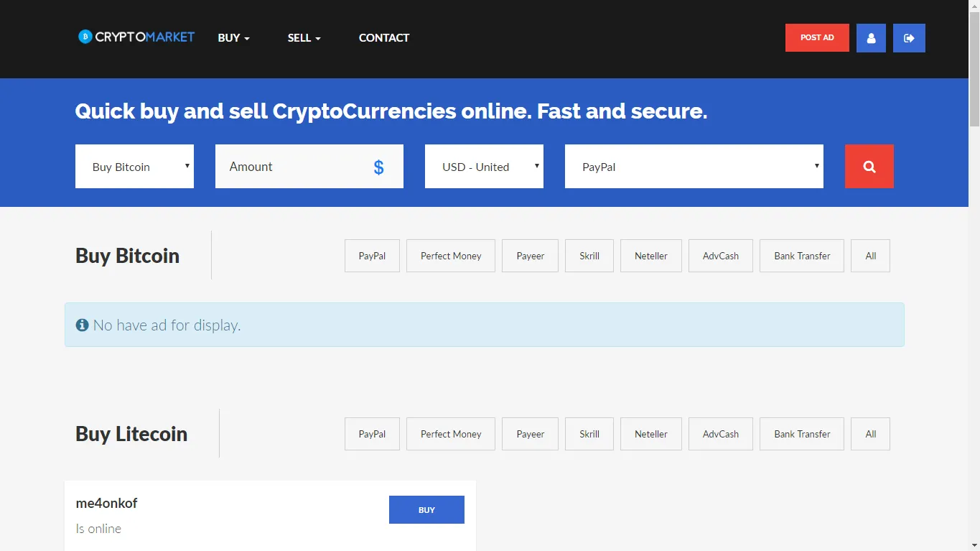Open the SELL menu in navigation
Image resolution: width=980 pixels, height=551 pixels.
pyautogui.click(x=304, y=38)
